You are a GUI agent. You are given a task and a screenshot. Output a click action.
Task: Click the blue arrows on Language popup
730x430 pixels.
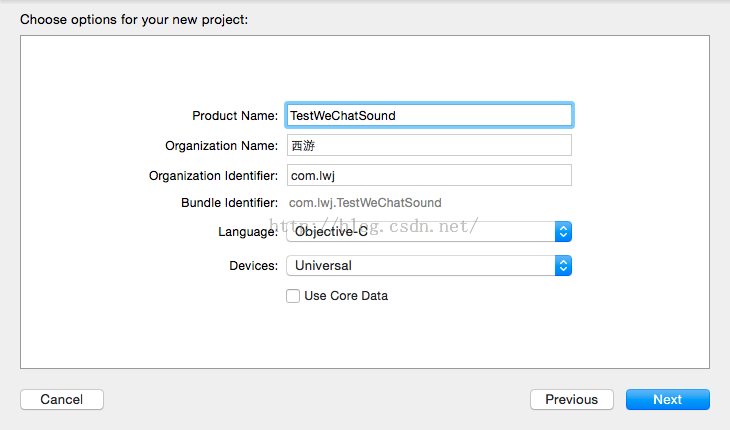[x=564, y=232]
